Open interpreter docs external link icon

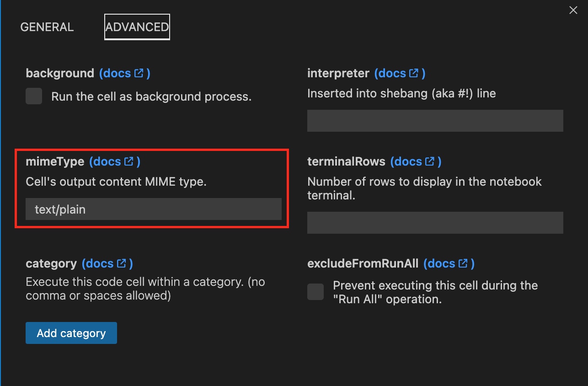coord(414,73)
